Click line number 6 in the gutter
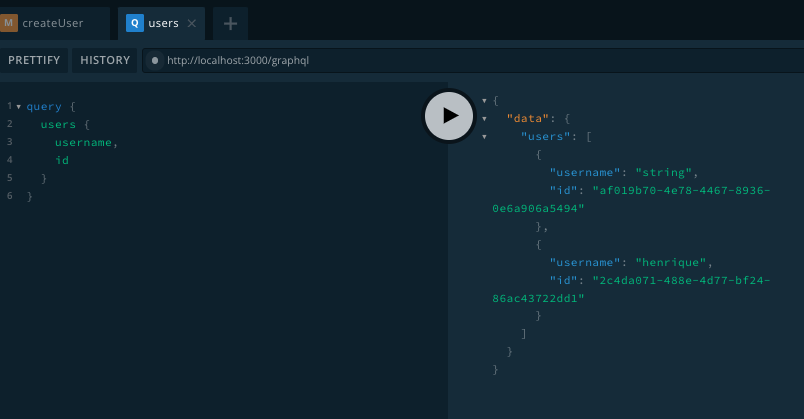The width and height of the screenshot is (804, 419). tap(10, 196)
